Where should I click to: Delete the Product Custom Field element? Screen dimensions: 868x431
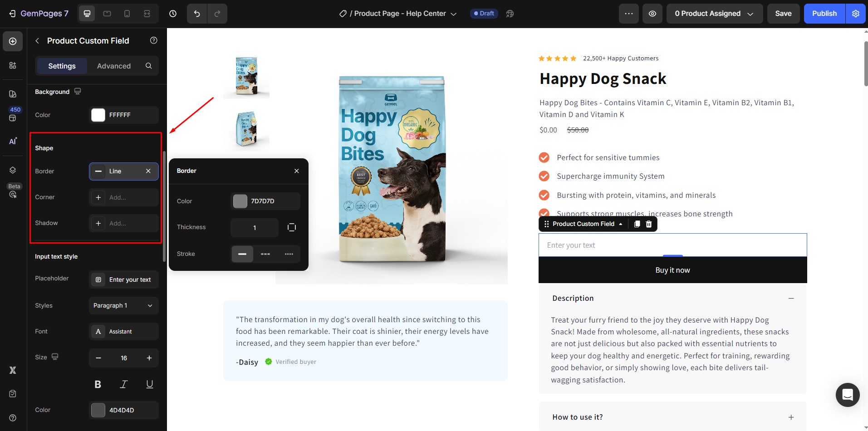click(649, 224)
